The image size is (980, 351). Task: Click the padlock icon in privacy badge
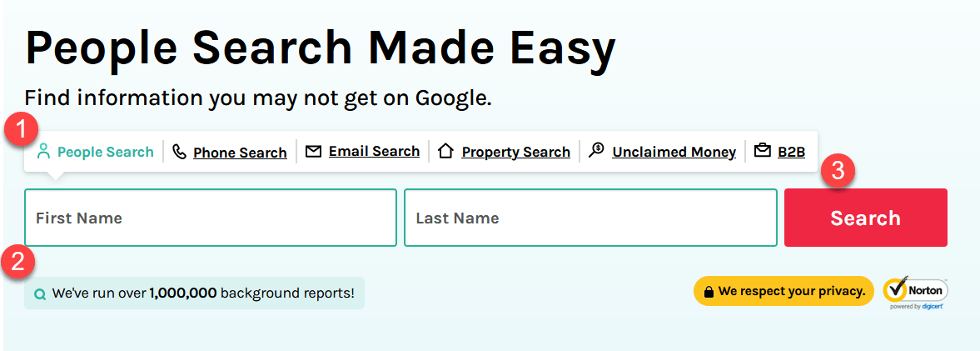point(709,292)
